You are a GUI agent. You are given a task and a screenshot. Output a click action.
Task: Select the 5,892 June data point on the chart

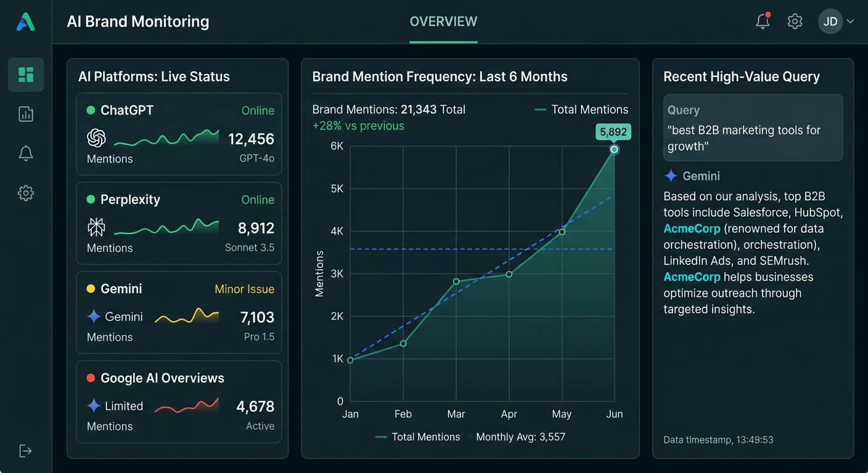(614, 148)
